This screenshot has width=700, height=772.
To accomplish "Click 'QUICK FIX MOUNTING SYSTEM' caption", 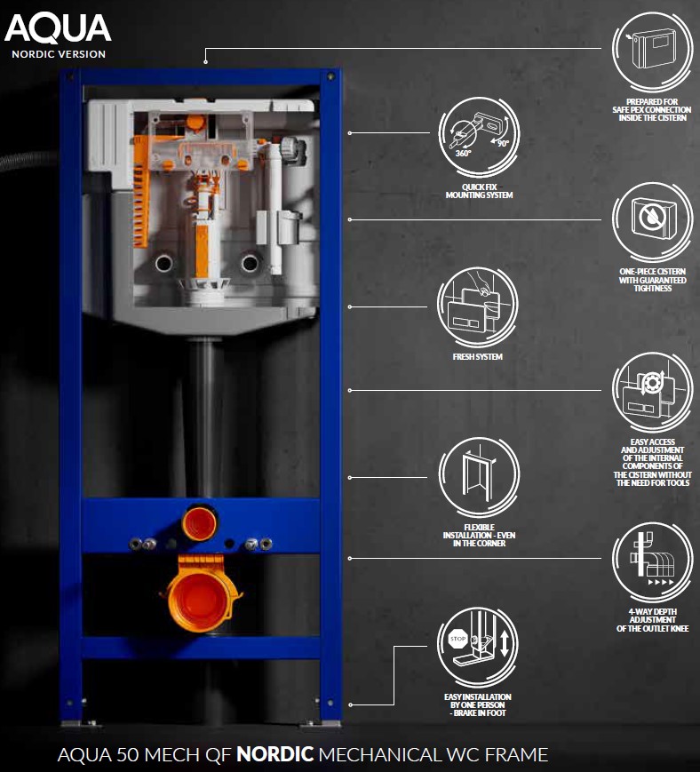I will point(479,191).
